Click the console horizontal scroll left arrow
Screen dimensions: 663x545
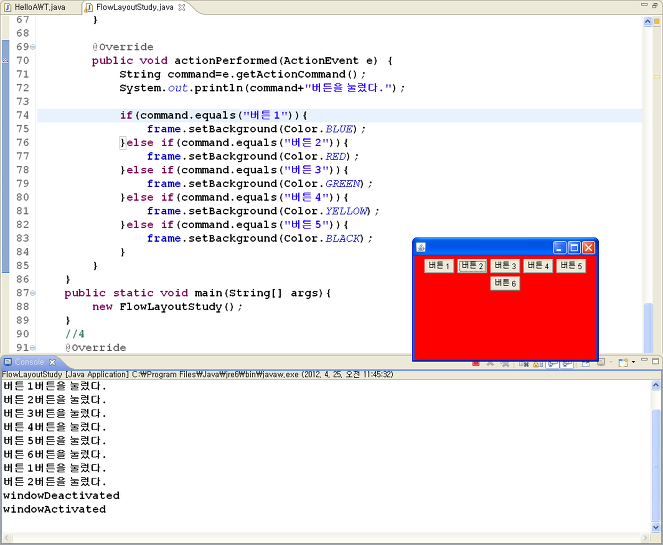point(7,538)
